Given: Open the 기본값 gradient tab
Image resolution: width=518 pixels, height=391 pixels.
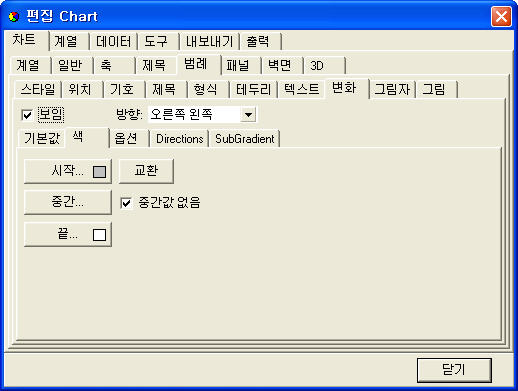Looking at the screenshot, I should coord(42,138).
